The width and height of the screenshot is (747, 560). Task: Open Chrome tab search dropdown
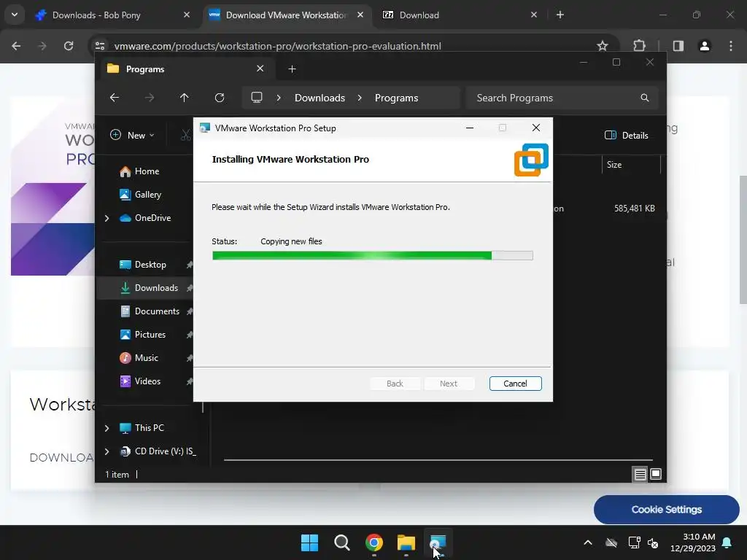(x=15, y=15)
